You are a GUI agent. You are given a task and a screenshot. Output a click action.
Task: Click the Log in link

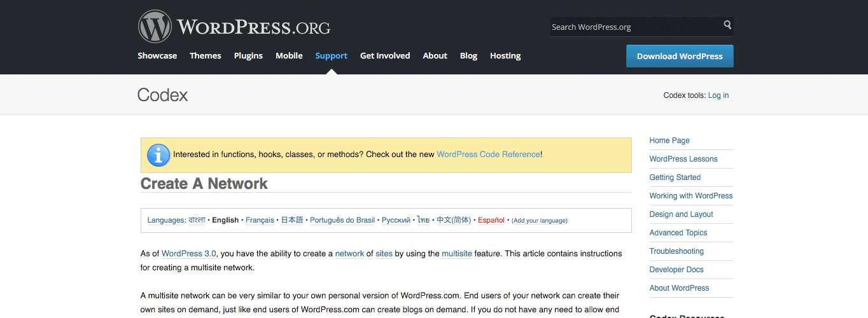coord(718,95)
